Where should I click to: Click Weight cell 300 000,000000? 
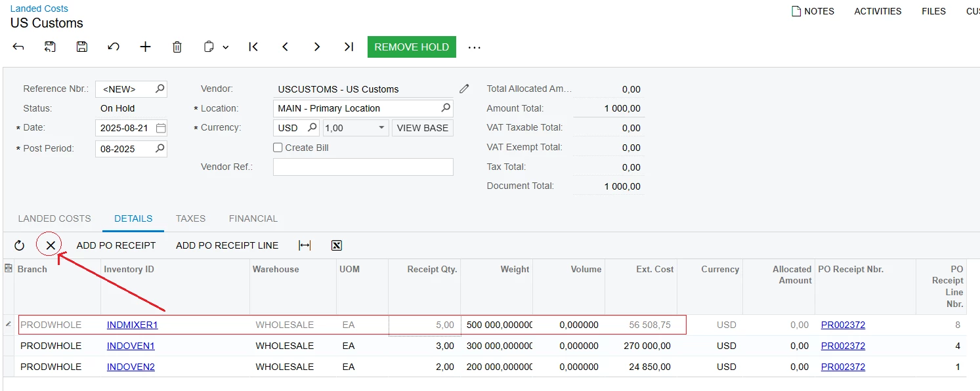[x=497, y=346]
